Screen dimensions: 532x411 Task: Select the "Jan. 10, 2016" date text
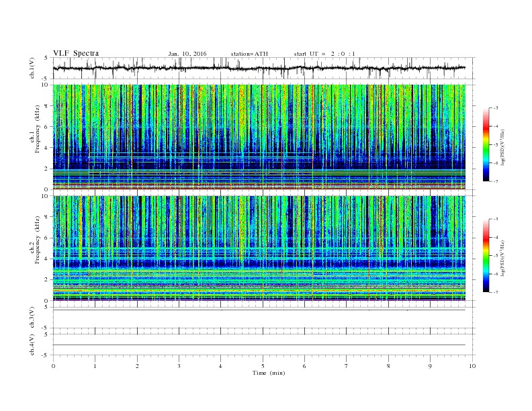tap(187, 54)
